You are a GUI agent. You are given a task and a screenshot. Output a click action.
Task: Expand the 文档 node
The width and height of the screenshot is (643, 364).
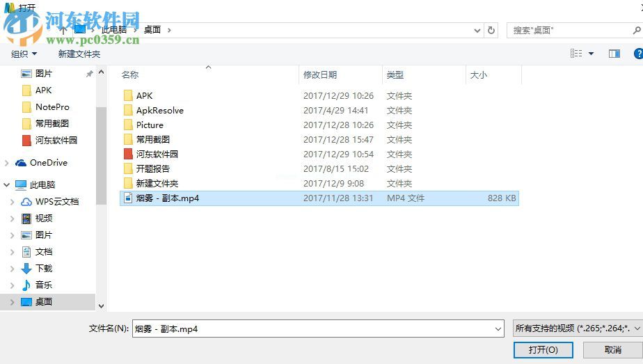pyautogui.click(x=12, y=252)
